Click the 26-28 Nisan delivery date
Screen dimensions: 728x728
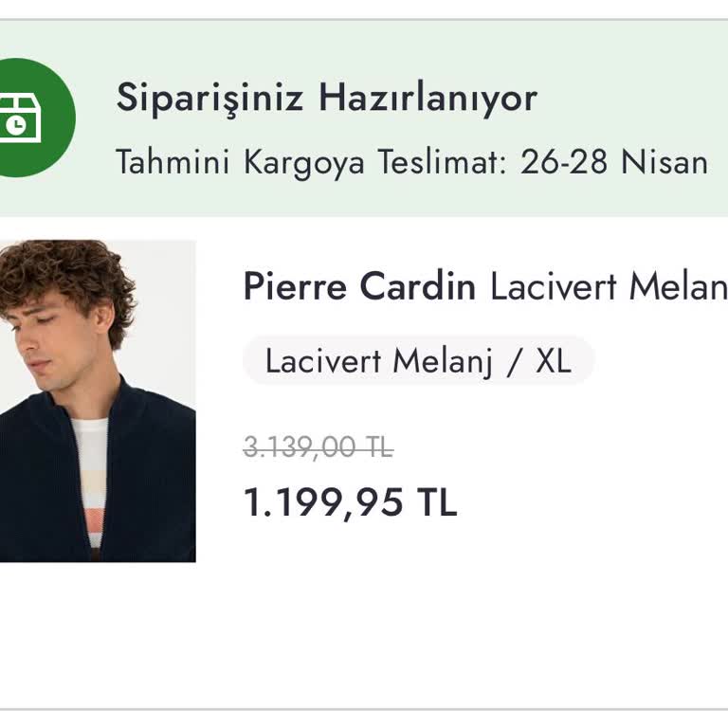[x=614, y=162]
